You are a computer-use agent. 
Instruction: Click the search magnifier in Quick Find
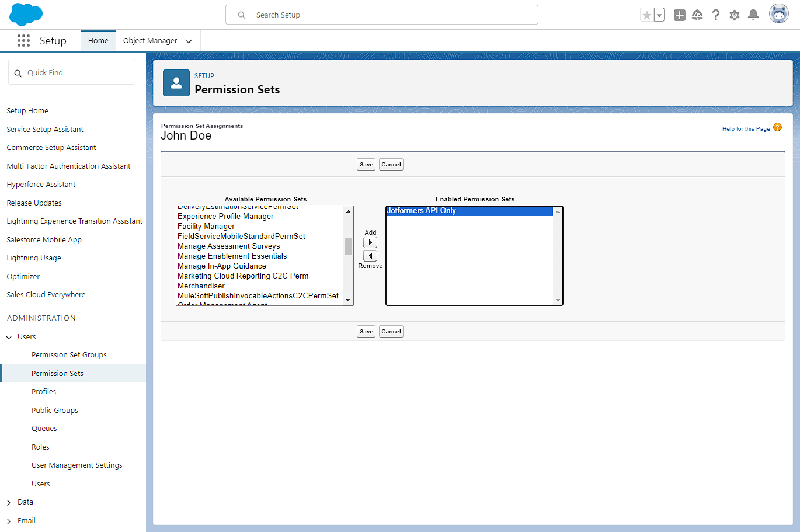(x=18, y=73)
